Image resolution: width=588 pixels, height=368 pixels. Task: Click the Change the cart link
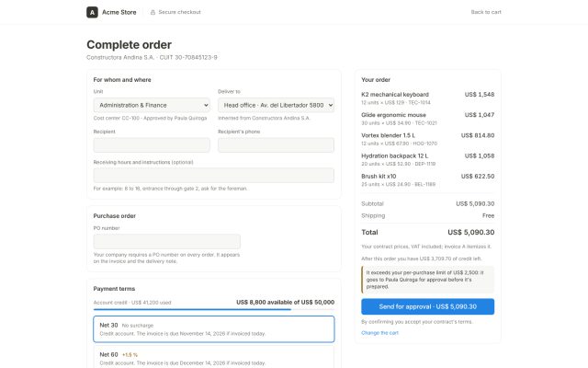[x=379, y=333]
